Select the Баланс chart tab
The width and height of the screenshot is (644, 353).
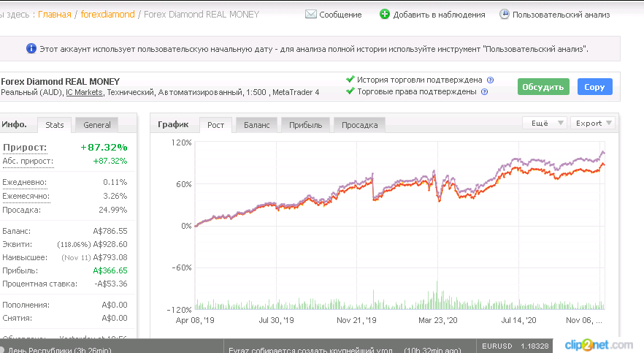click(x=257, y=125)
